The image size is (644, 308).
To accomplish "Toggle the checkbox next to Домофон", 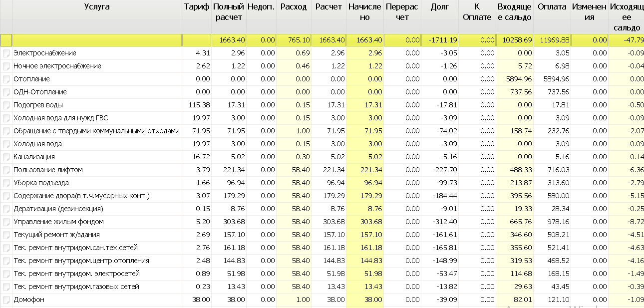I will 6,300.
